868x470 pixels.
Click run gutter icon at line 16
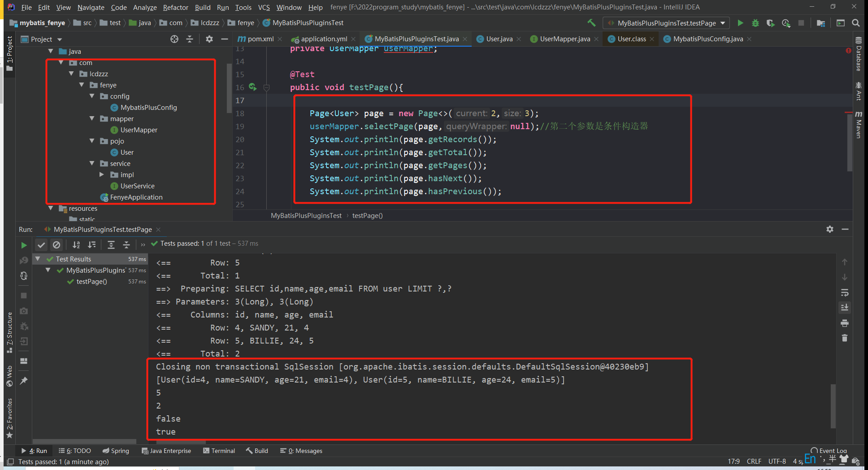[x=253, y=87]
